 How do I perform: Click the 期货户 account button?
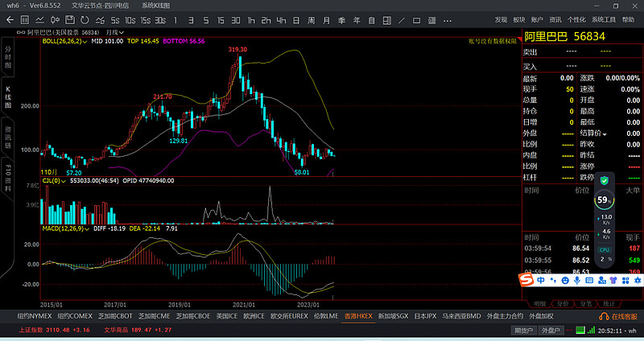pyautogui.click(x=524, y=330)
